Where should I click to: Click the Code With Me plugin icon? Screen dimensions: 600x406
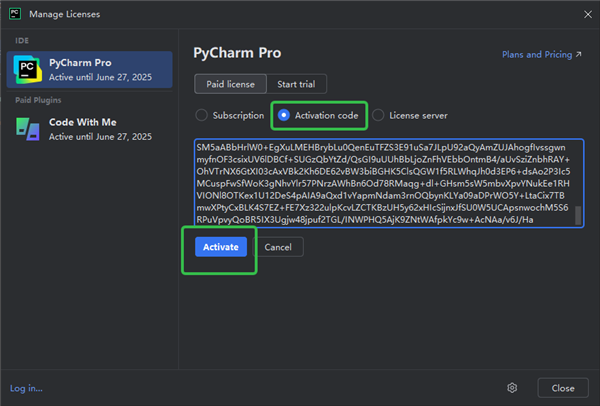[26, 128]
